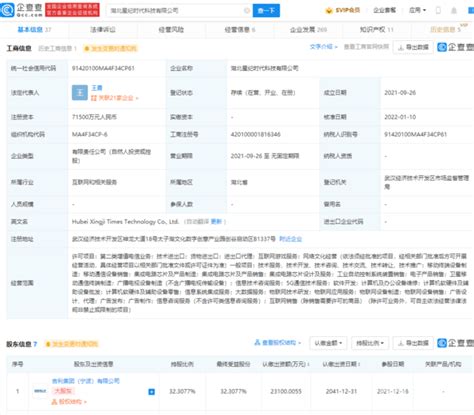Click subscription date 2041-12-31
The width and height of the screenshot is (474, 415).
341,391
